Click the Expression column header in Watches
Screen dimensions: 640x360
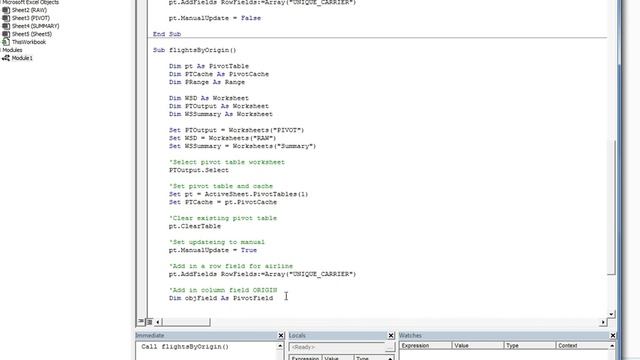(x=426, y=345)
